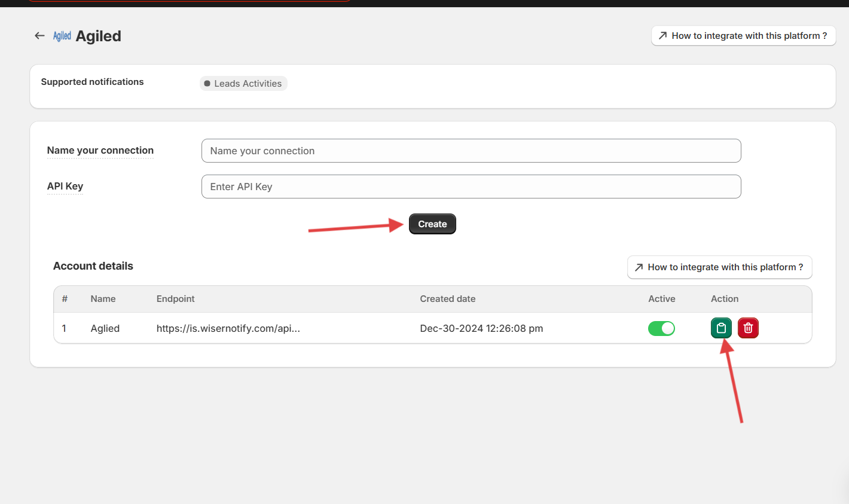The height and width of the screenshot is (504, 849).
Task: Select the Leads Activities notification badge
Action: 243,84
